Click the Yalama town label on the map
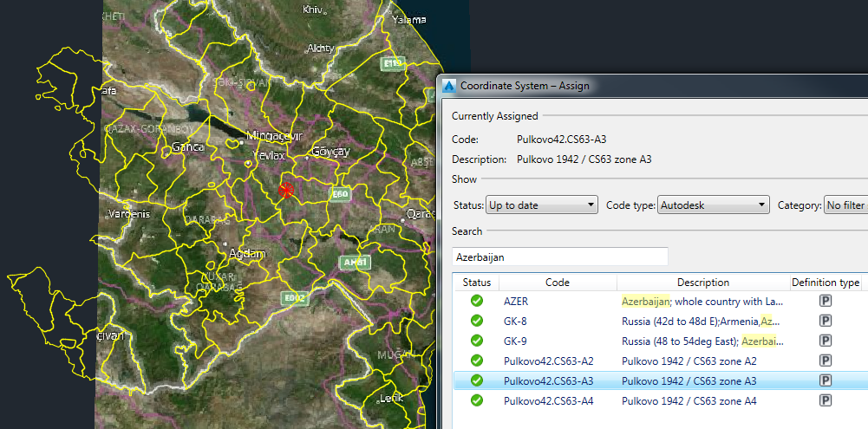Screen dimensions: 868x429 tap(409, 20)
